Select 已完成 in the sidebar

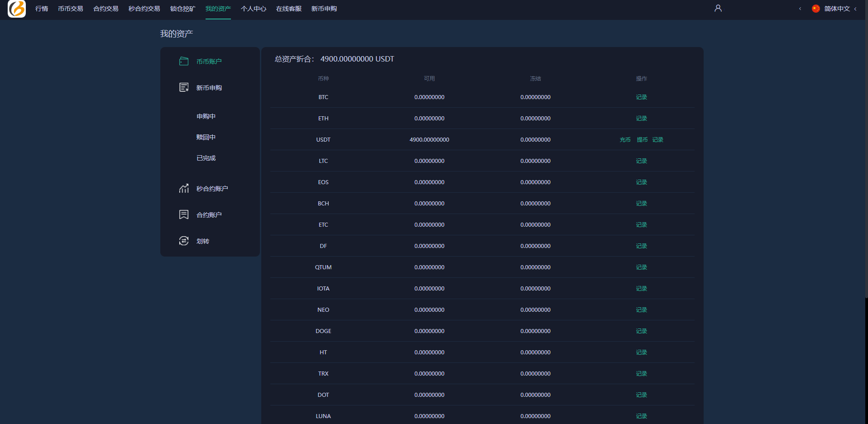[x=206, y=158]
